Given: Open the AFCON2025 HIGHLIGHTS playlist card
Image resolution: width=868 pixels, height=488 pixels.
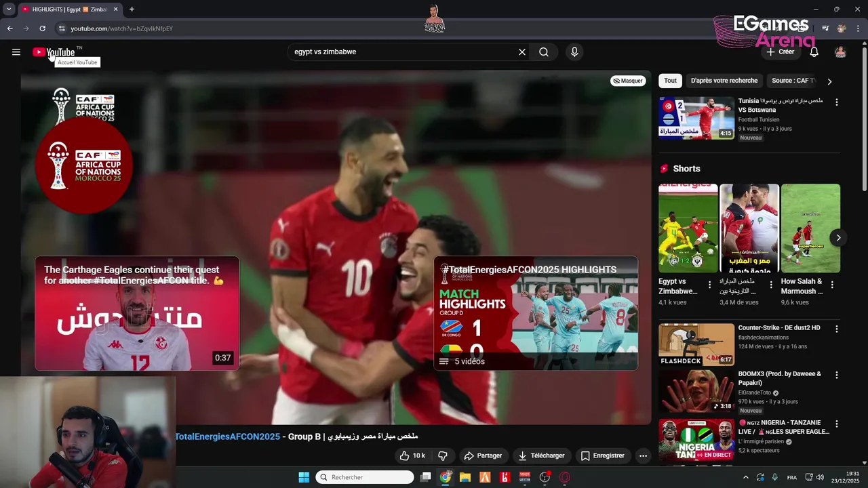Looking at the screenshot, I should [x=536, y=313].
